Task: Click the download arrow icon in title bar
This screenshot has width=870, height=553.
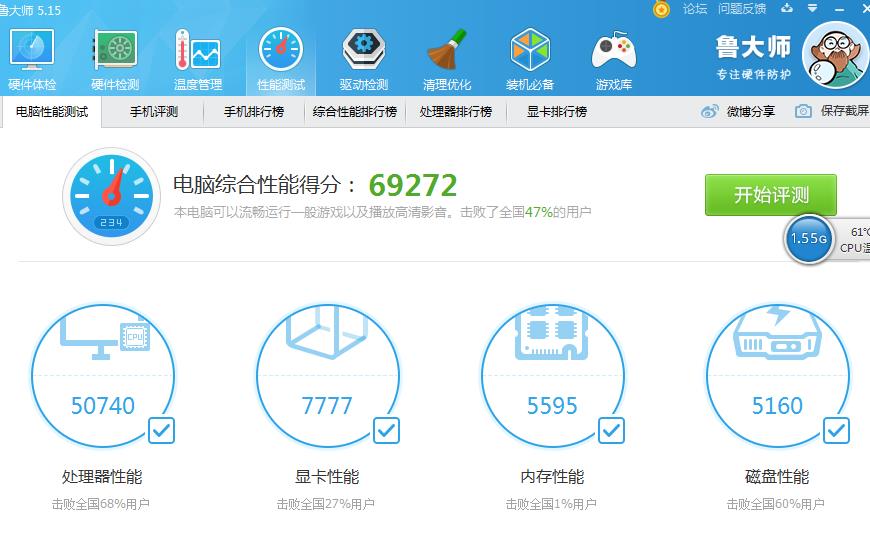Action: 787,8
